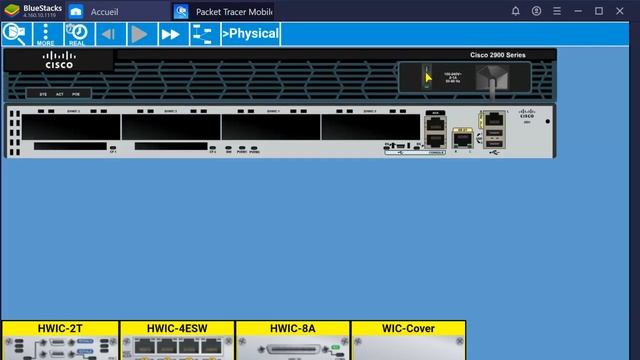The image size is (640, 360).
Task: Step back in simulation playback
Action: (x=110, y=34)
